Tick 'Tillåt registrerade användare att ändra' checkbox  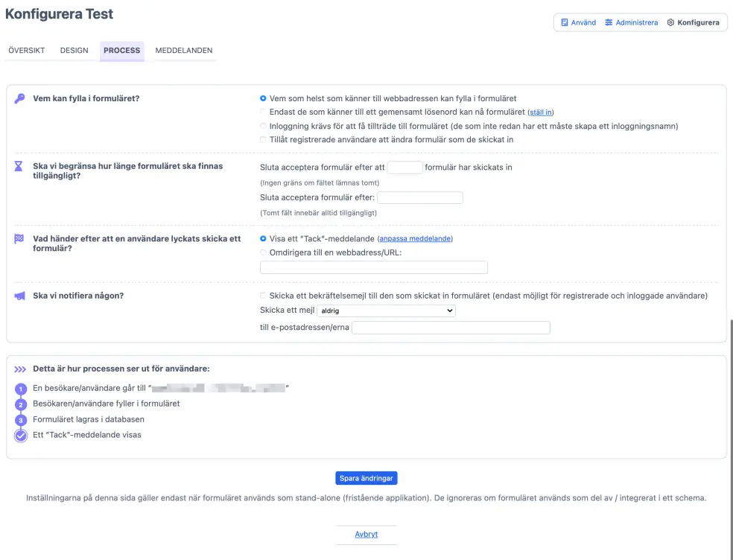(x=263, y=140)
